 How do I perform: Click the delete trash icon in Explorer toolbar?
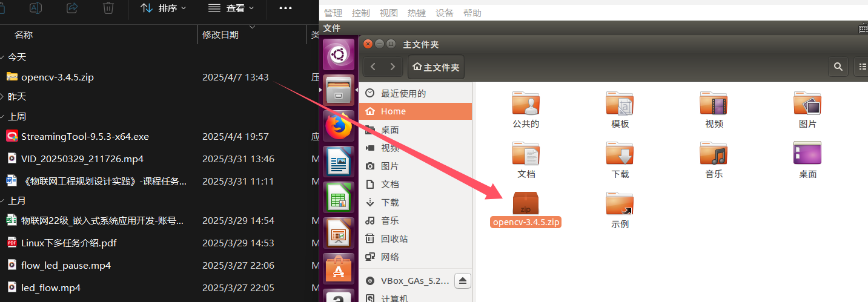point(108,8)
